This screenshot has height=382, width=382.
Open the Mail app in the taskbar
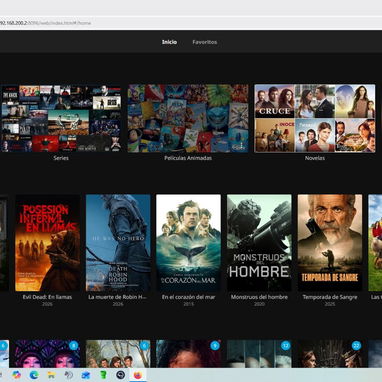point(86,375)
